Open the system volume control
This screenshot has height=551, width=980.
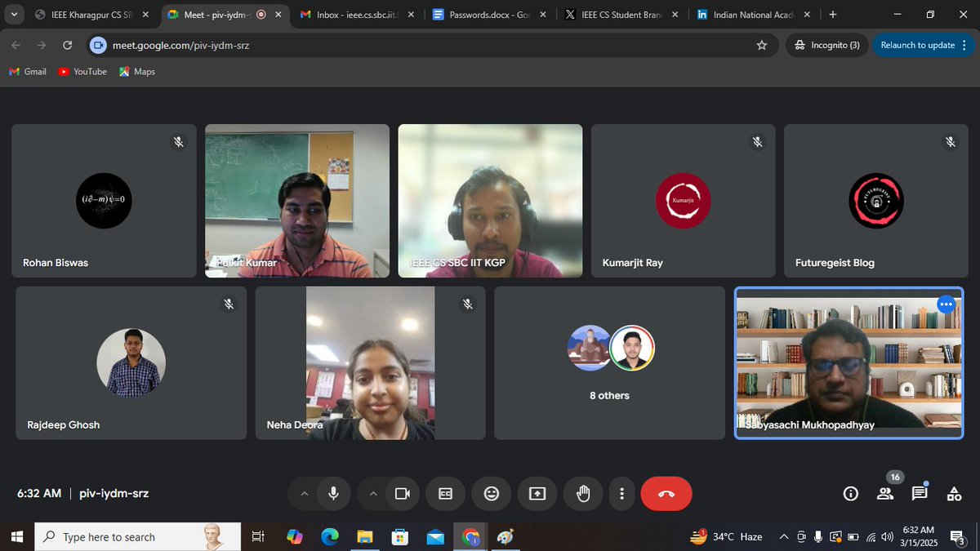887,537
